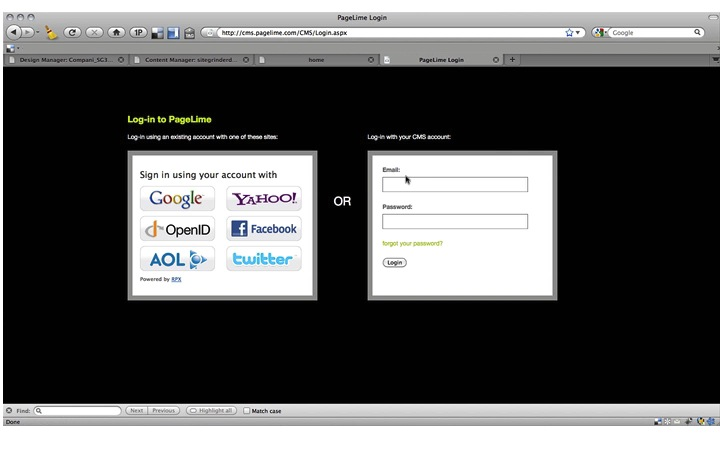The height and width of the screenshot is (450, 720).
Task: Open the RPX link
Action: click(x=176, y=279)
